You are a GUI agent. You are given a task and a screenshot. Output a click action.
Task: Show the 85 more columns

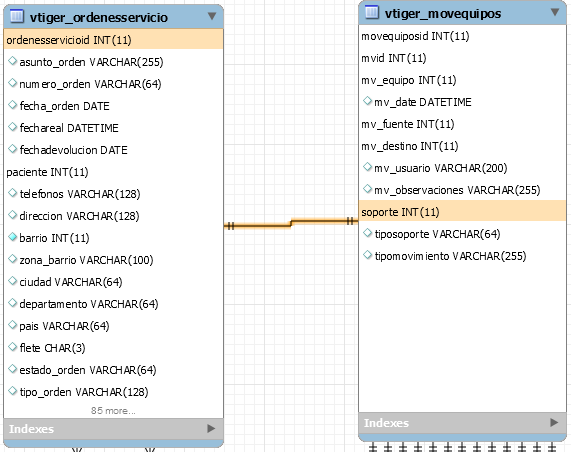(x=113, y=411)
